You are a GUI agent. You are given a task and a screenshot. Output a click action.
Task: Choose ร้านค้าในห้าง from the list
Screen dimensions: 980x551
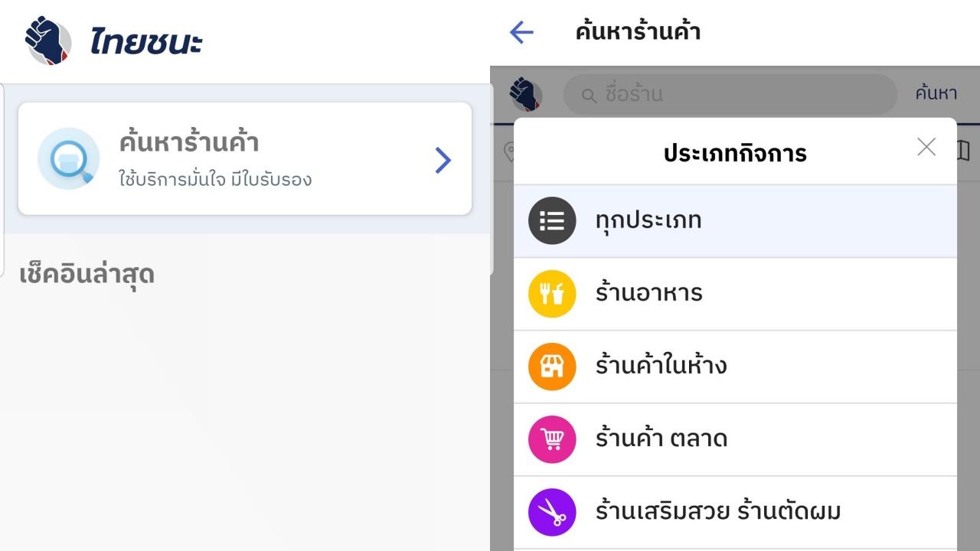(735, 366)
